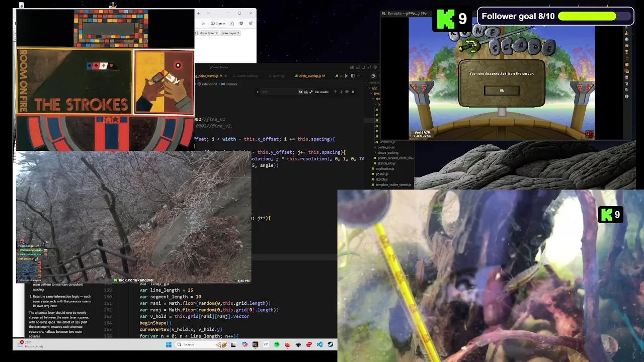Toggle Use Regular Expression in find widget
The width and height of the screenshot is (644, 362).
point(311,92)
